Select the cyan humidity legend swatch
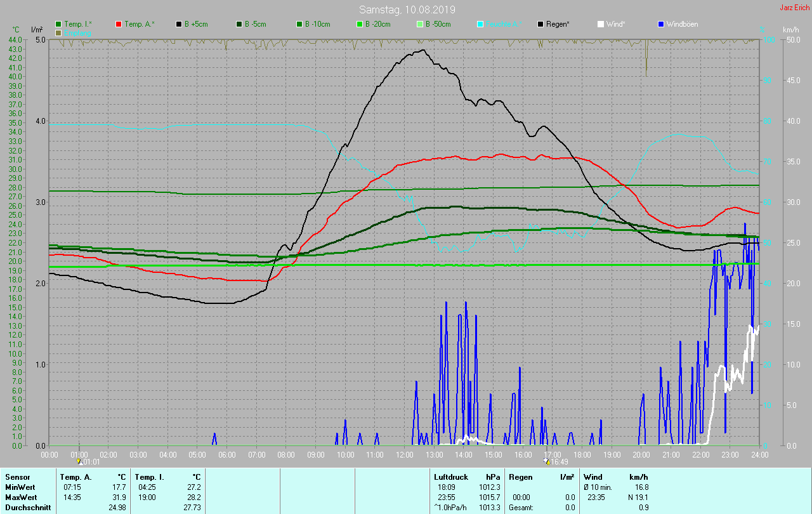Image resolution: width=812 pixels, height=514 pixels. tap(480, 24)
